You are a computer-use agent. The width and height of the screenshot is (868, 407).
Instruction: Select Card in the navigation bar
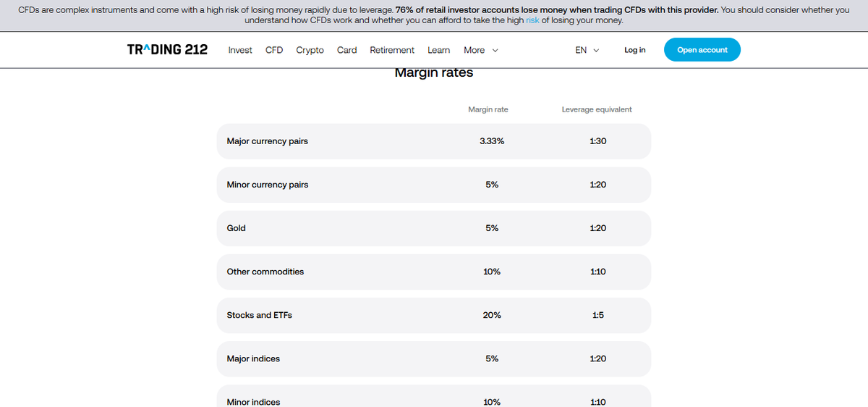[x=346, y=50]
